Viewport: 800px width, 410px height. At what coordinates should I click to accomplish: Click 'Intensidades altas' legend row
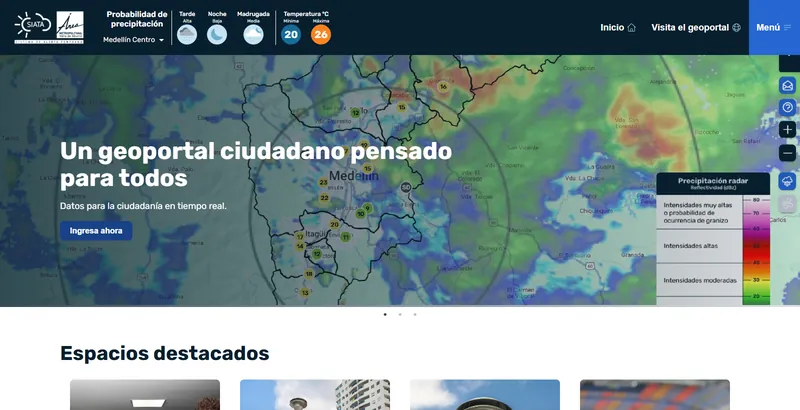pyautogui.click(x=698, y=246)
